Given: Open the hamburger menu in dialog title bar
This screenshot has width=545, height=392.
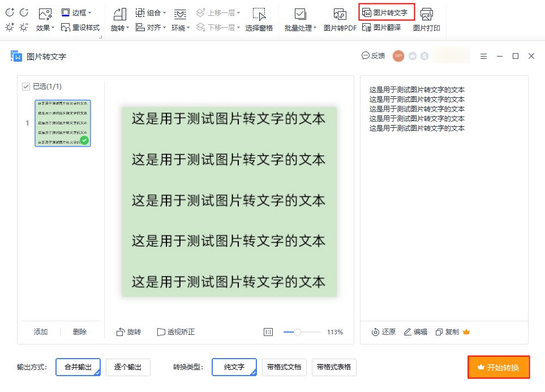Looking at the screenshot, I should tap(483, 56).
